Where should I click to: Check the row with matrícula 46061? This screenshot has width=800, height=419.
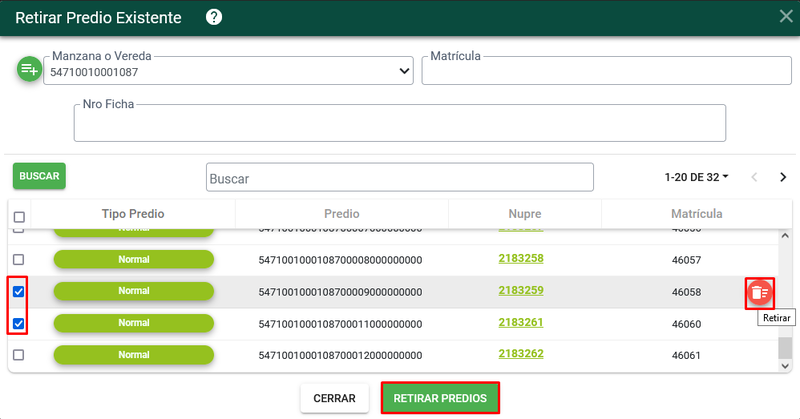click(x=18, y=355)
